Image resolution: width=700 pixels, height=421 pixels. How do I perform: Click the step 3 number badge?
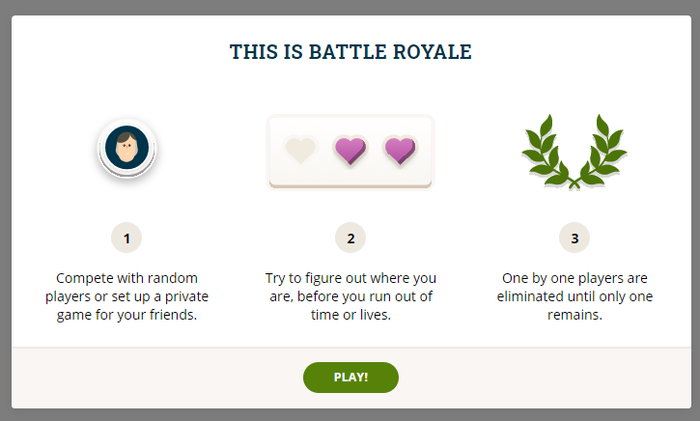click(x=574, y=239)
